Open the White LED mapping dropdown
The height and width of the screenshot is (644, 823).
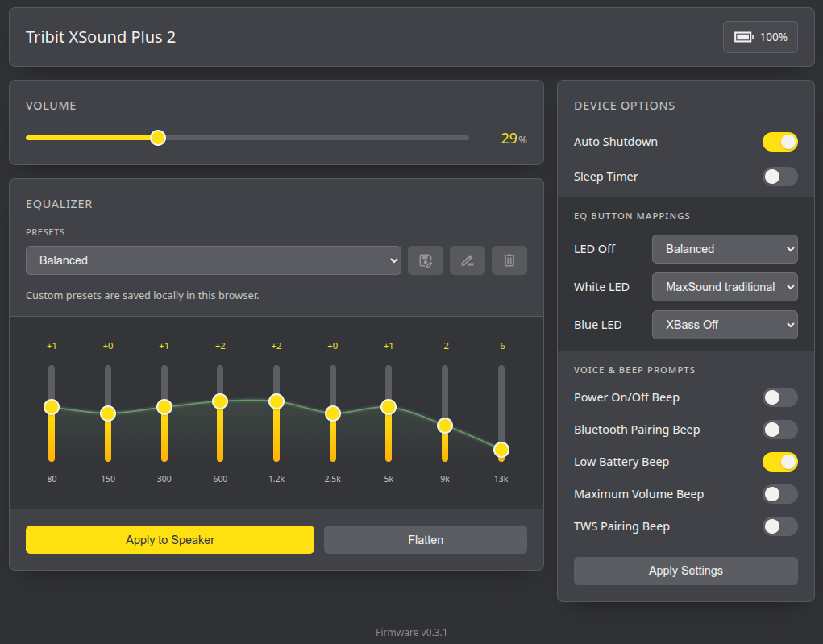pyautogui.click(x=725, y=287)
